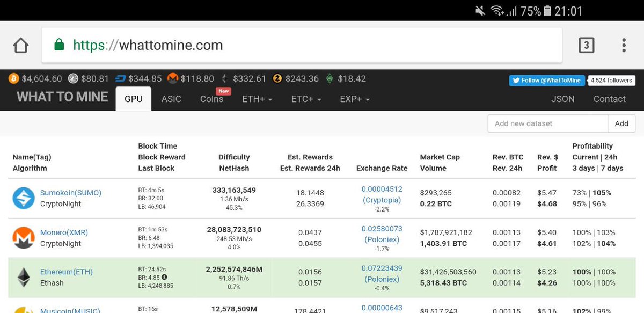644x313 pixels.
Task: Click the Add dataset button
Action: pyautogui.click(x=621, y=123)
